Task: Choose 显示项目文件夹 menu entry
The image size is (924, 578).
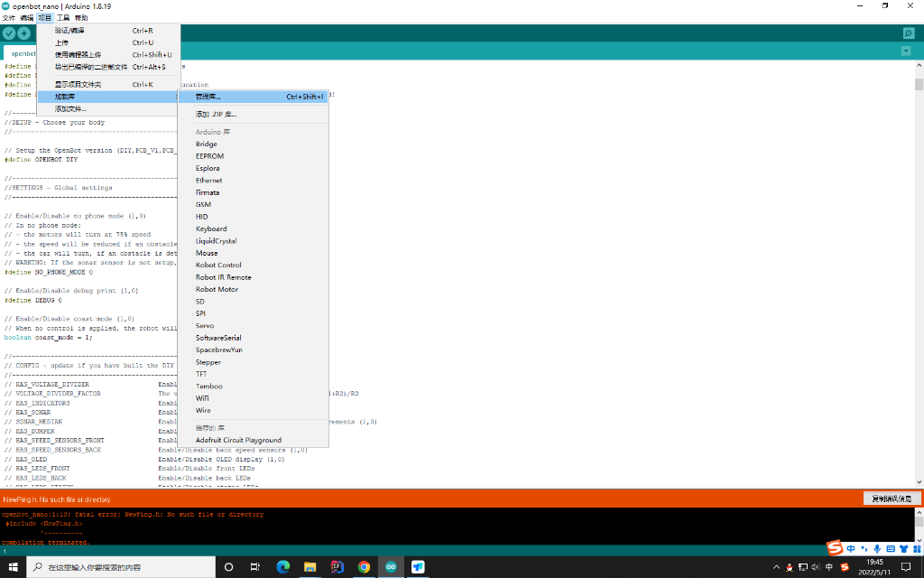Action: point(108,84)
